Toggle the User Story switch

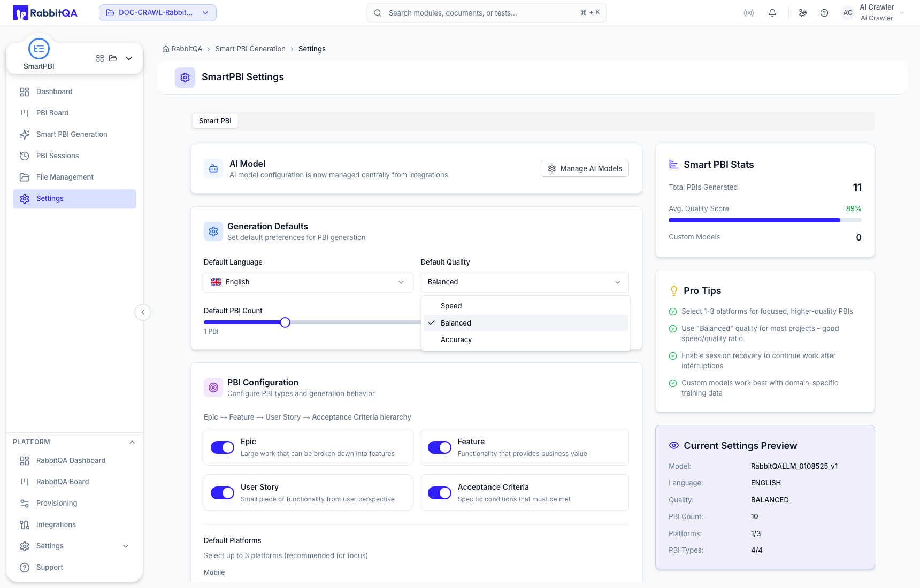[x=223, y=493]
